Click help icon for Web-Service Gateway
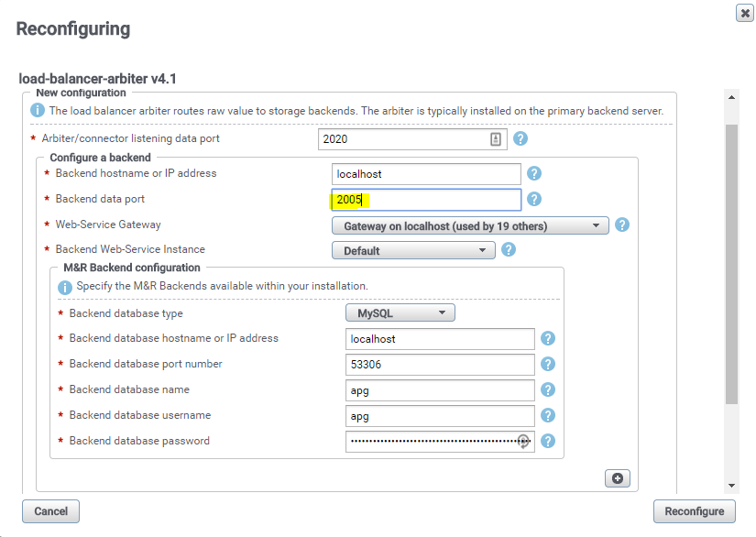 622,225
